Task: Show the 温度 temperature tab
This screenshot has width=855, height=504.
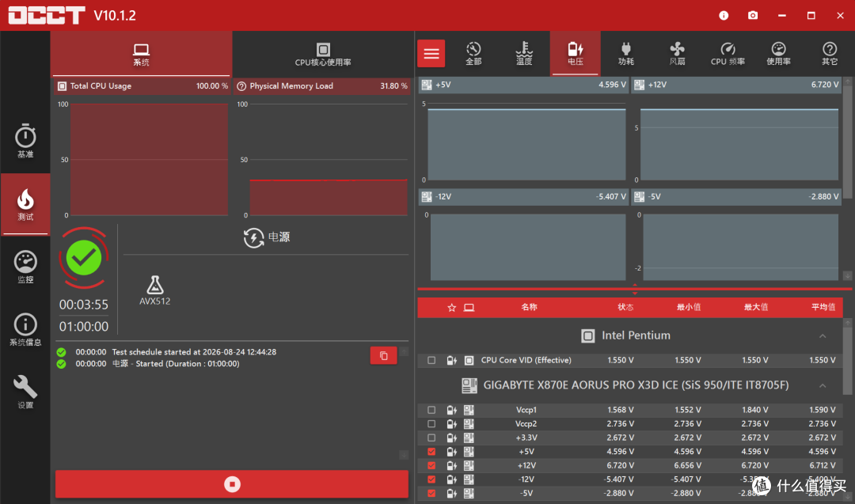Action: [x=524, y=53]
